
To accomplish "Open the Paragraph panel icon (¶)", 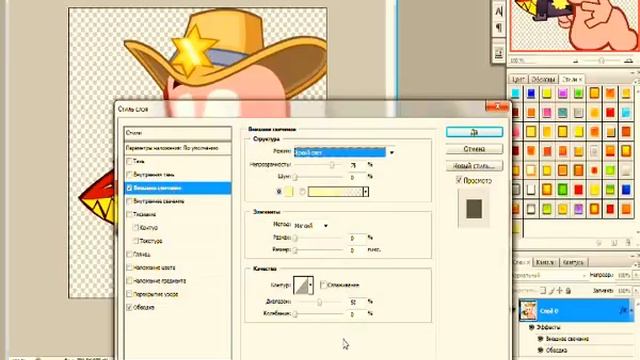I will pyautogui.click(x=499, y=29).
